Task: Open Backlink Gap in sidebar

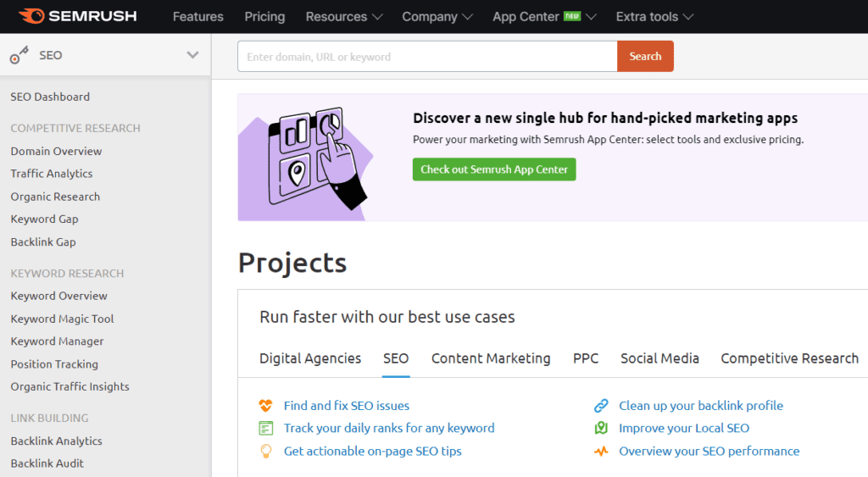Action: click(x=43, y=242)
